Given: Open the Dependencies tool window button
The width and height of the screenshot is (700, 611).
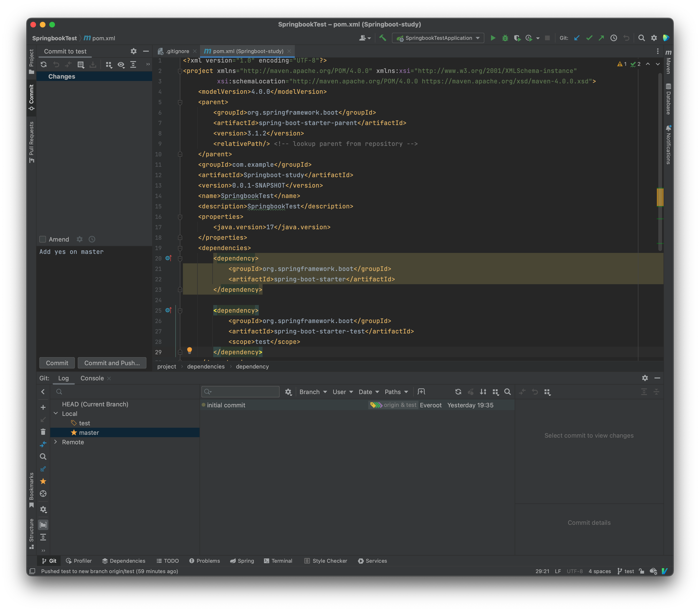Looking at the screenshot, I should coord(123,561).
